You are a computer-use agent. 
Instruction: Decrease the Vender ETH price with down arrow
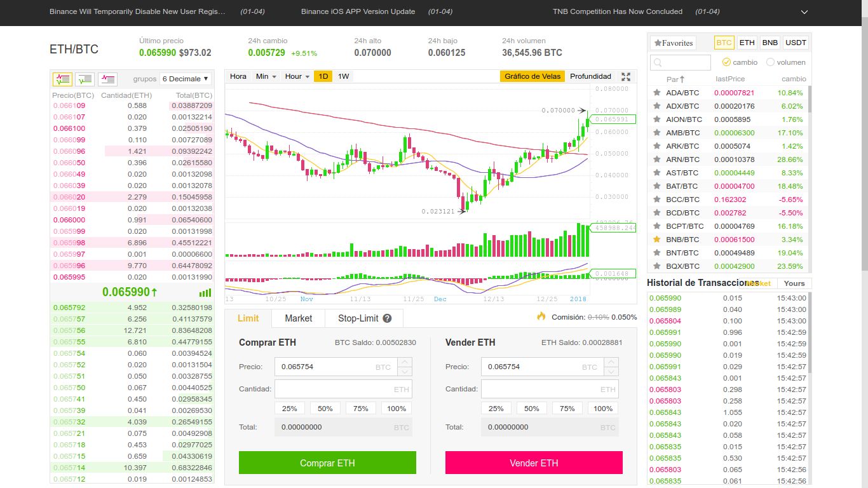coord(611,371)
